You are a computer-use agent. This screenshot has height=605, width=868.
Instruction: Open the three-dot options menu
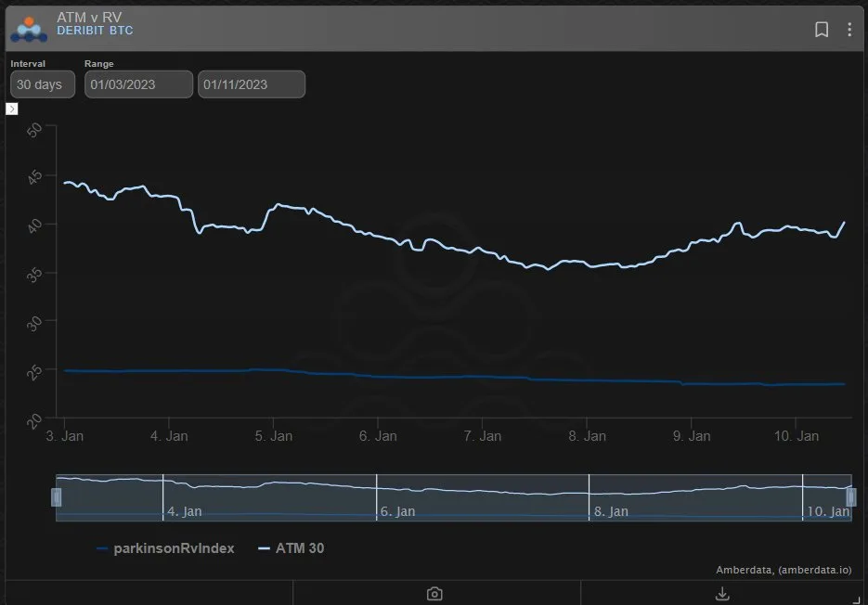[x=849, y=30]
